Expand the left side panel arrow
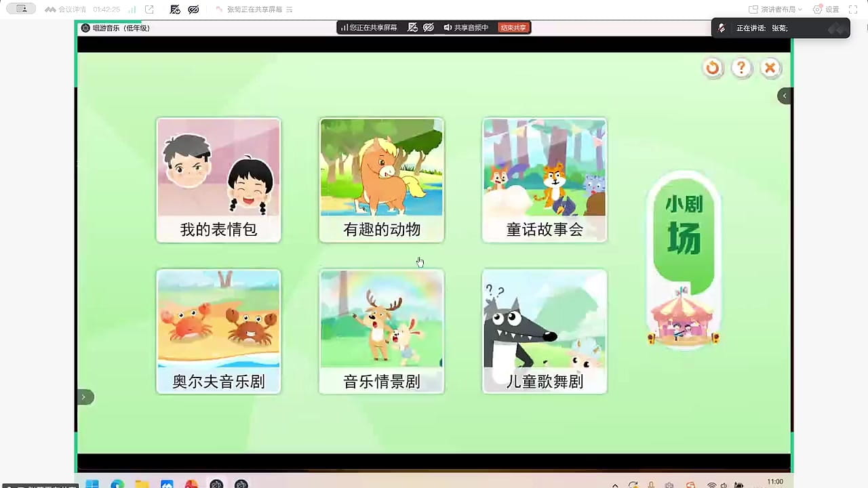 click(x=85, y=397)
